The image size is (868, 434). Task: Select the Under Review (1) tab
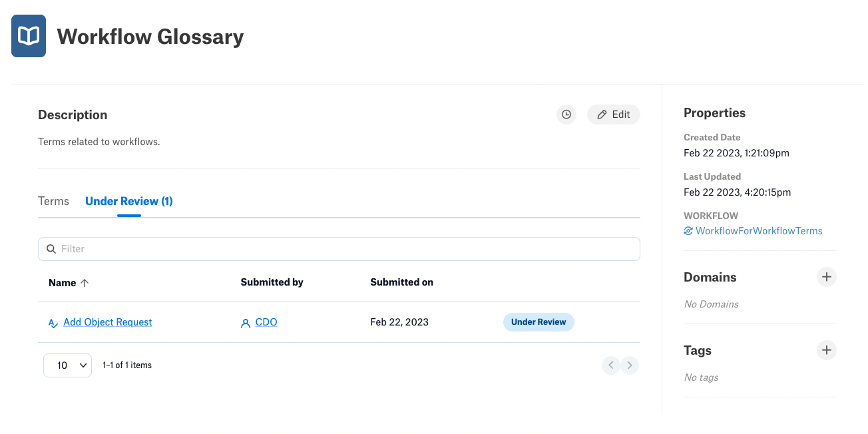129,201
